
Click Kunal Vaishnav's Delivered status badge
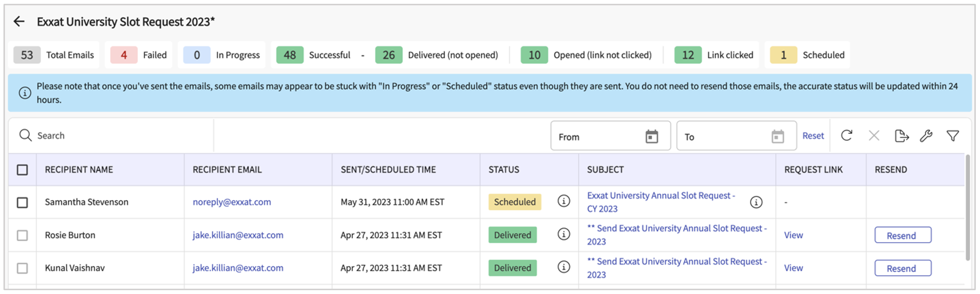pyautogui.click(x=513, y=268)
